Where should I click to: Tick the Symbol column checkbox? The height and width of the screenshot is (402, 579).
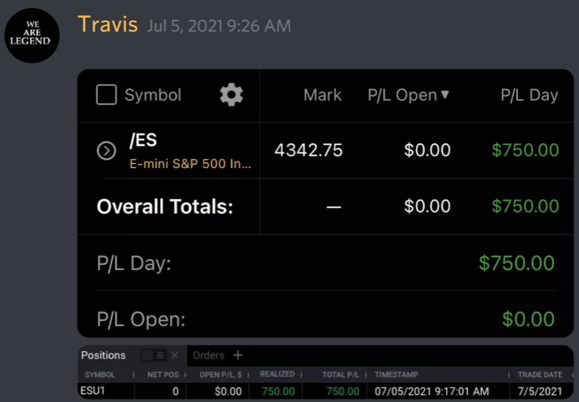pyautogui.click(x=106, y=95)
